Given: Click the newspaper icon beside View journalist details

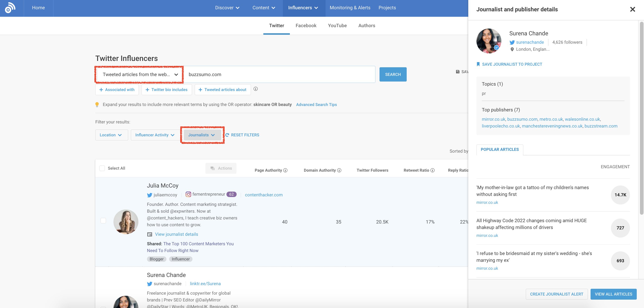Looking at the screenshot, I should point(149,234).
